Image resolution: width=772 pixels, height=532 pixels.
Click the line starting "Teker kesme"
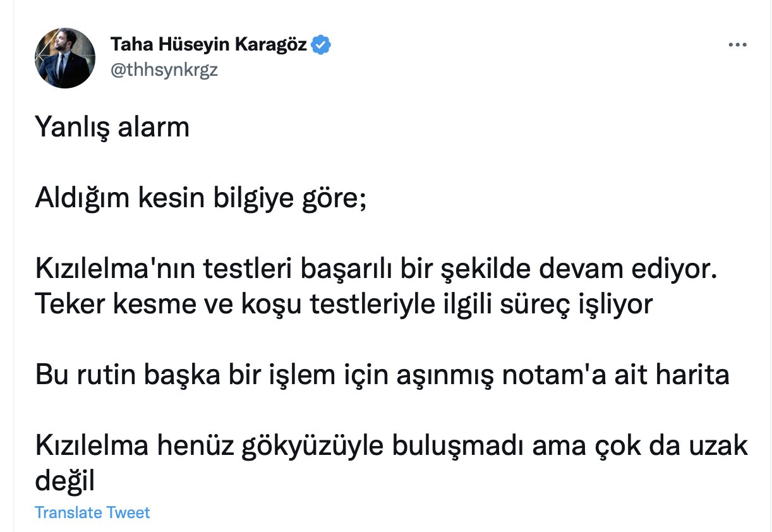343,304
